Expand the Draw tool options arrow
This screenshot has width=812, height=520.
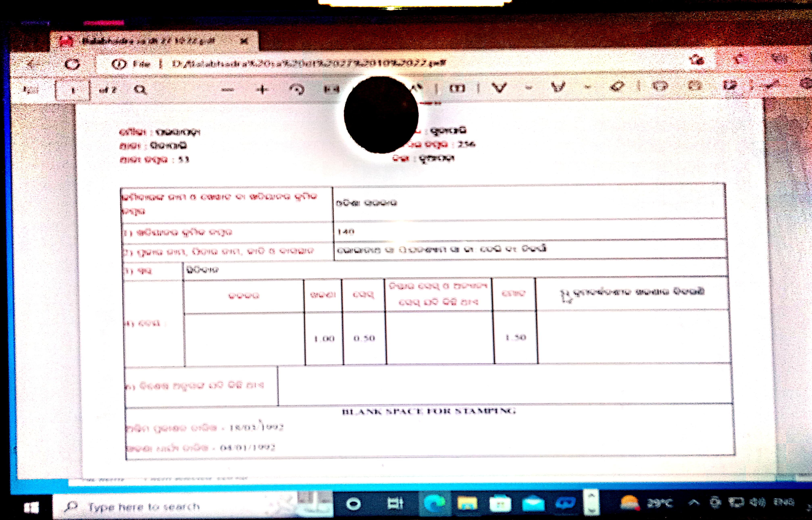pos(529,88)
